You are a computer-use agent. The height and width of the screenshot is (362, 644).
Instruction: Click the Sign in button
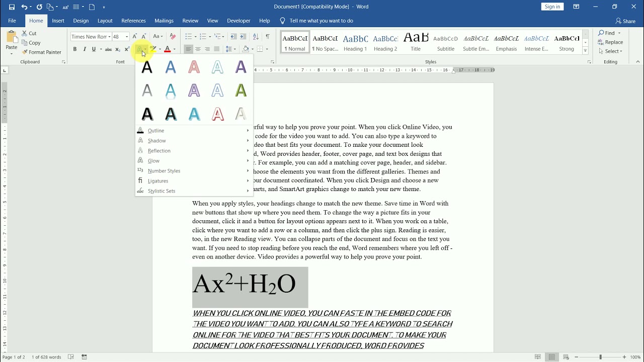552,7
